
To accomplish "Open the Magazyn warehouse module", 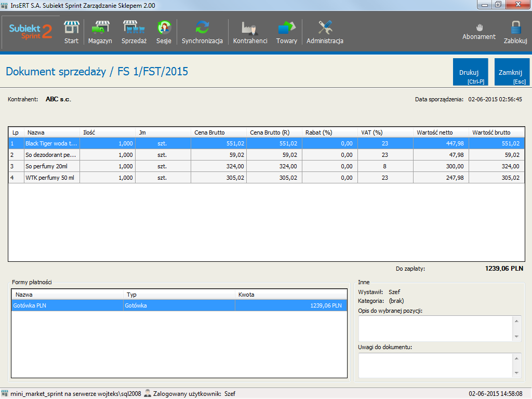I will click(100, 33).
